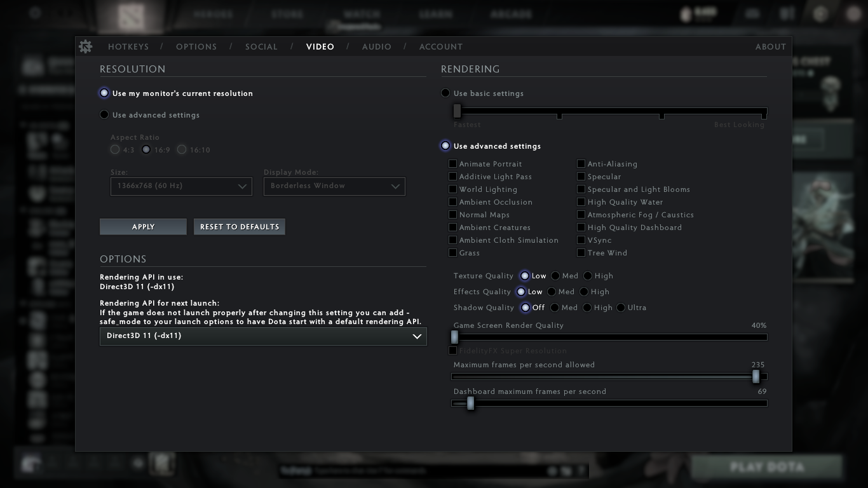868x488 pixels.
Task: Switch to the AUDIO settings tab
Action: click(x=377, y=46)
